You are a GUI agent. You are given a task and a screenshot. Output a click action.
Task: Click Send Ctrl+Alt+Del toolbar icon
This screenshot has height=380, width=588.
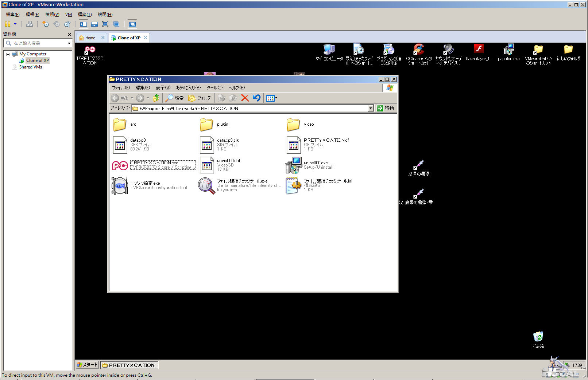30,24
